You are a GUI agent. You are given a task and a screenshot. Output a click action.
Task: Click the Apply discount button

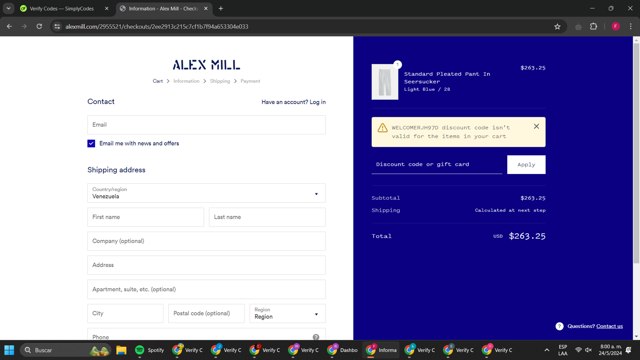(526, 164)
